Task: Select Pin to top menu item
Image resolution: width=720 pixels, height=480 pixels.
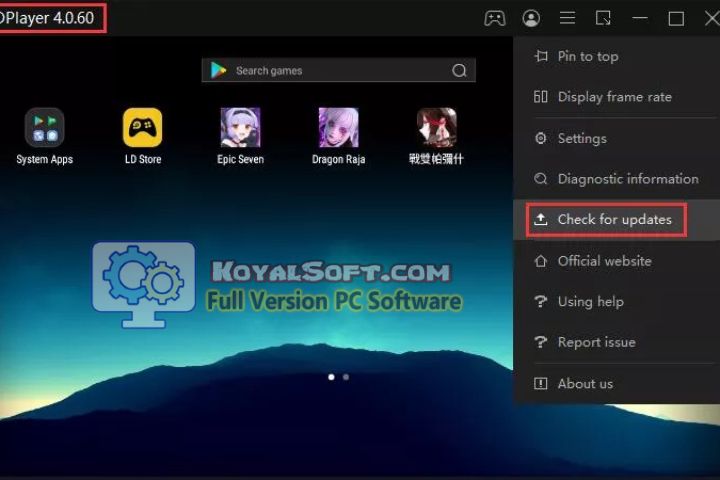Action: click(x=616, y=56)
